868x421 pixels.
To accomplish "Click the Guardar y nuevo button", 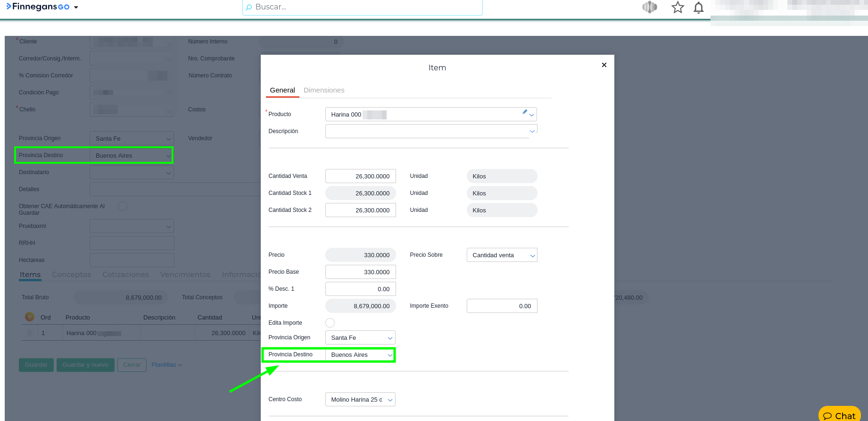I will point(85,365).
